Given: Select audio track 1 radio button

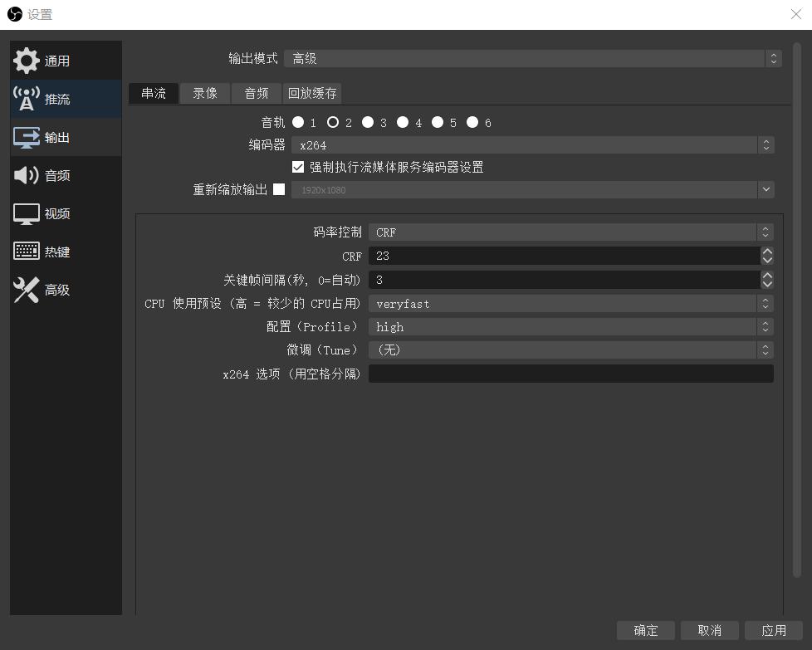Looking at the screenshot, I should click(298, 122).
